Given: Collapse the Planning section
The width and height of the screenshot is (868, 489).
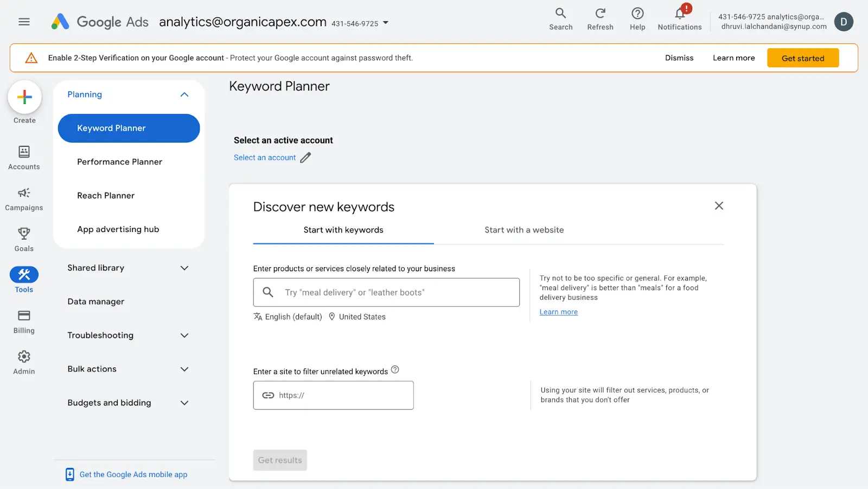Looking at the screenshot, I should coord(184,94).
